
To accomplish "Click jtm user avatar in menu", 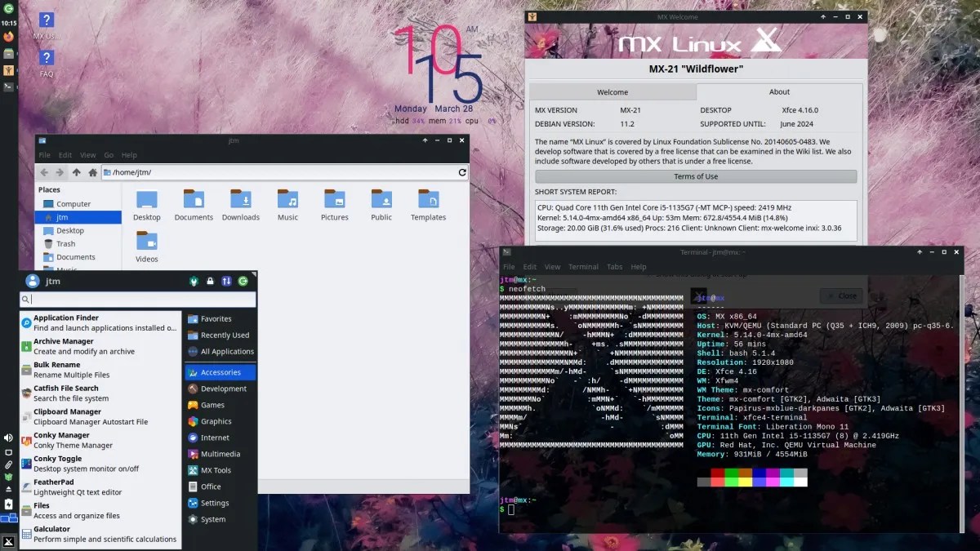I will click(33, 281).
